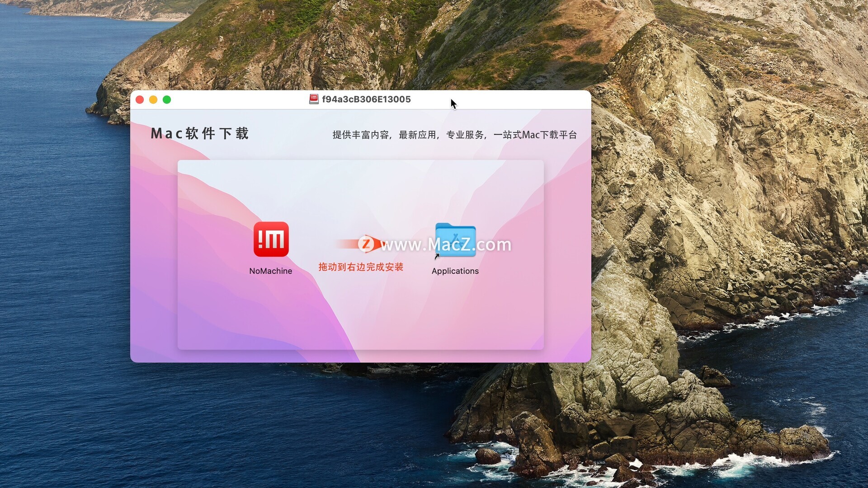
Task: Zoom the window using green button
Action: click(167, 100)
